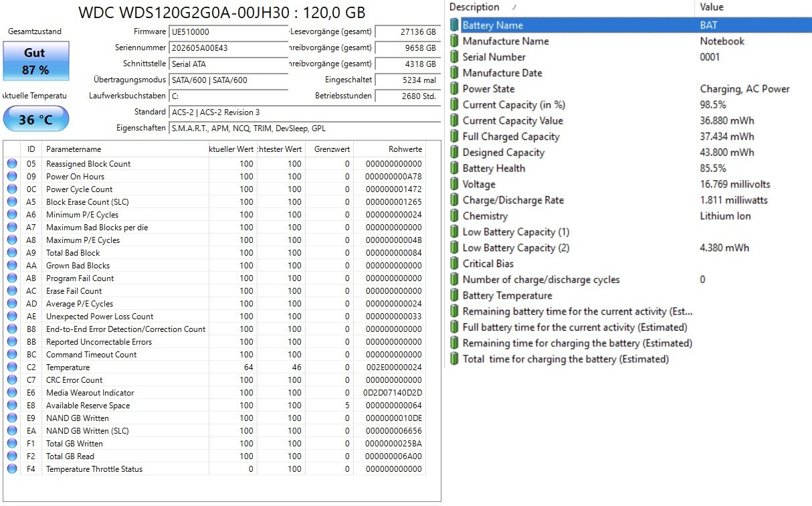Click status orb for Total GB Written

[x=12, y=444]
